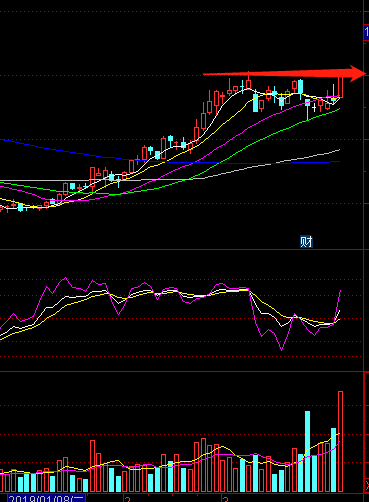
Task: Click the highest magenta indicator peak on the left
Action: pos(65,278)
